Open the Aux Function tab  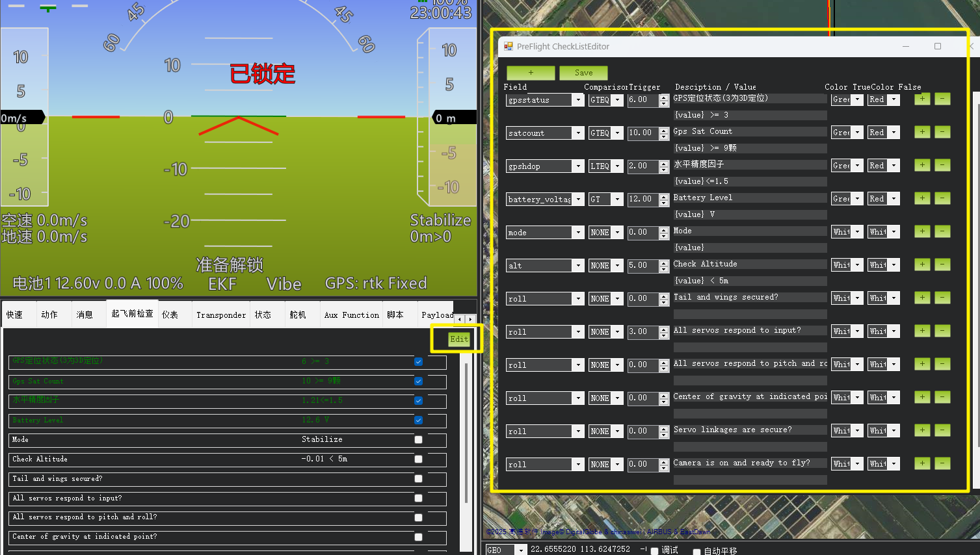pos(351,315)
